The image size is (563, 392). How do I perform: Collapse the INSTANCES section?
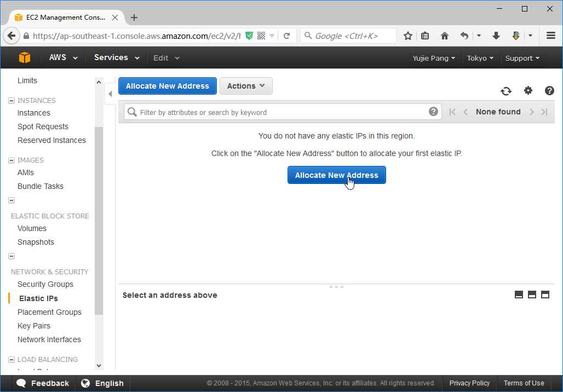tap(12, 101)
